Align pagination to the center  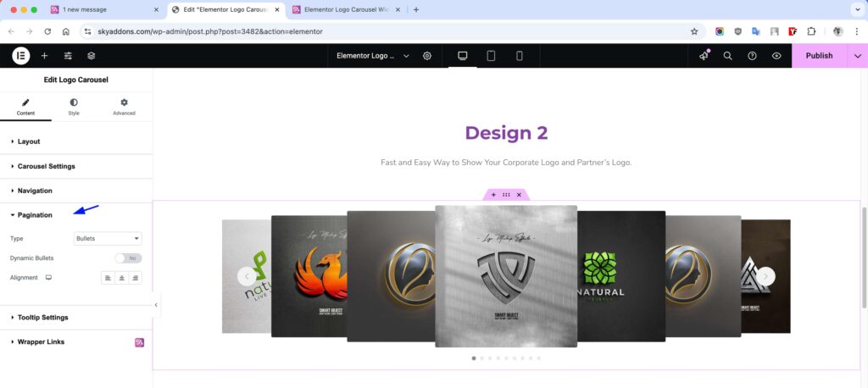(x=121, y=278)
